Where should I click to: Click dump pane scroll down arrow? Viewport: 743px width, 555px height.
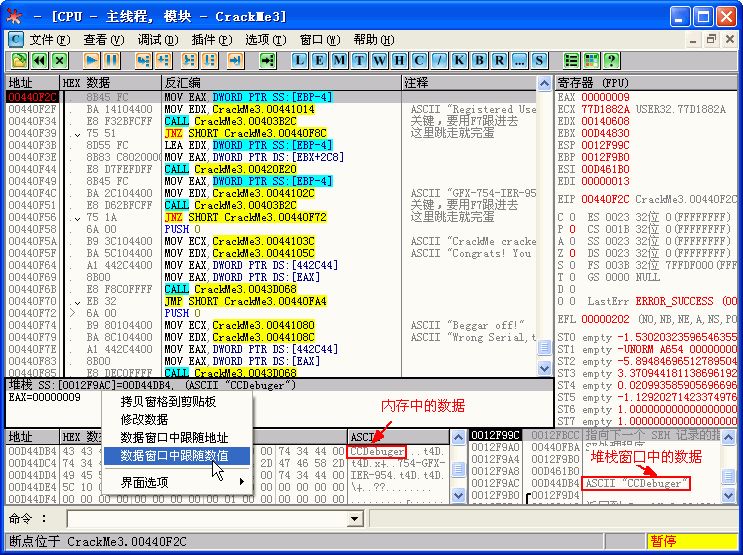tap(458, 495)
